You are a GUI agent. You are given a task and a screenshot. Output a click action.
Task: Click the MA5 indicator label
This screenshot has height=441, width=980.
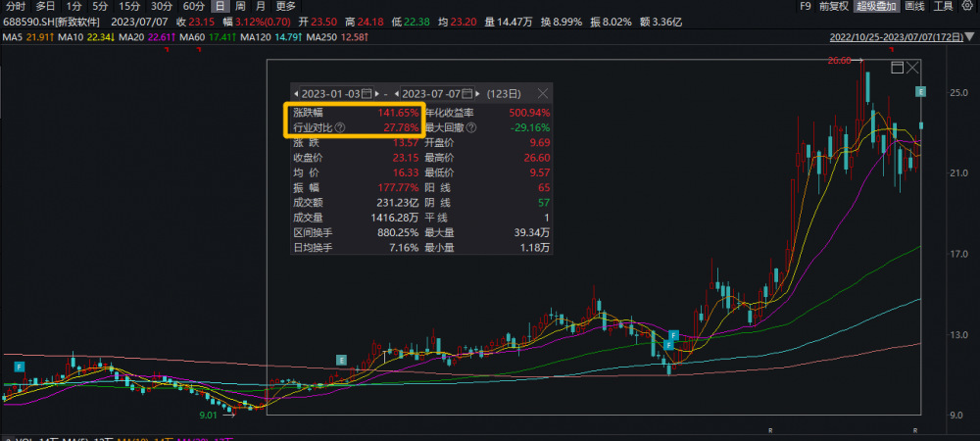pyautogui.click(x=13, y=37)
